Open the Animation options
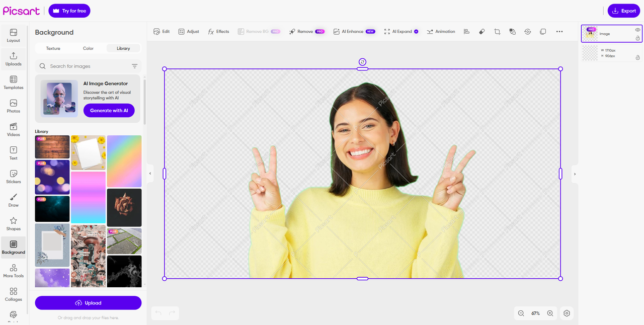Viewport: 644px width, 325px height. [x=441, y=31]
